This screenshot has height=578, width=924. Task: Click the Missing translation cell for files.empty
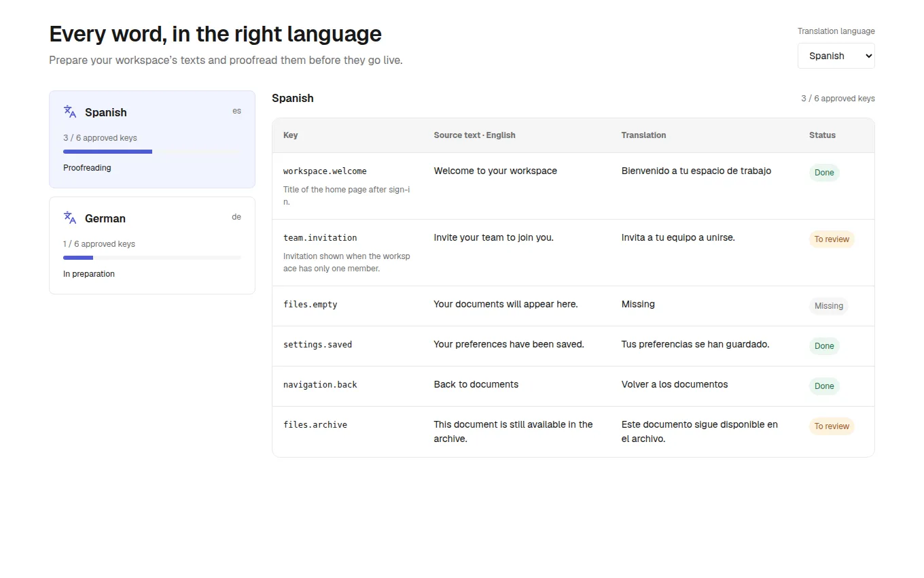tap(638, 305)
